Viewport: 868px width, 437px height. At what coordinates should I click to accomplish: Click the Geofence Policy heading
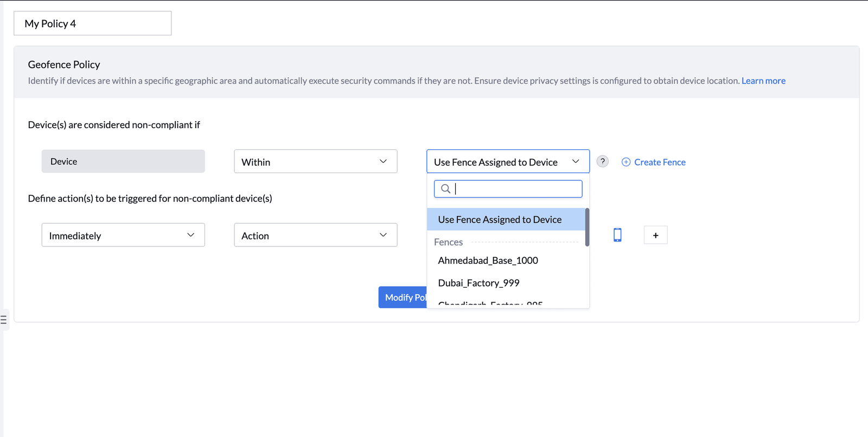point(64,65)
